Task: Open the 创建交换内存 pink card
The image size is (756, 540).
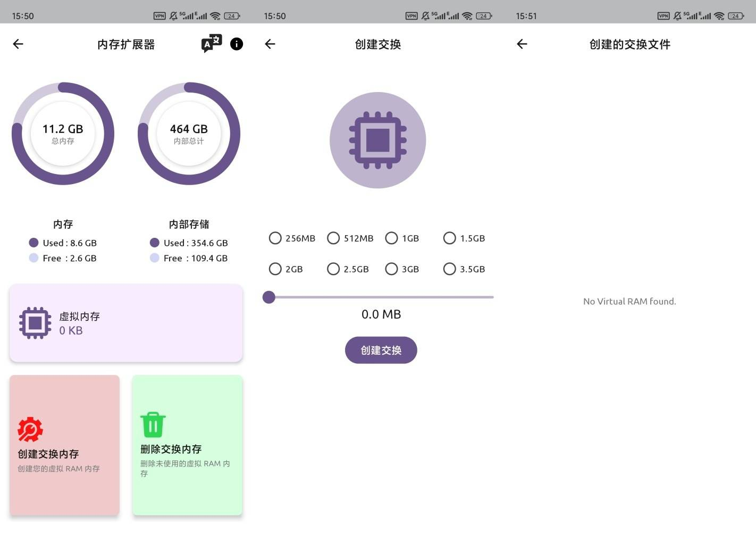Action: coord(64,445)
